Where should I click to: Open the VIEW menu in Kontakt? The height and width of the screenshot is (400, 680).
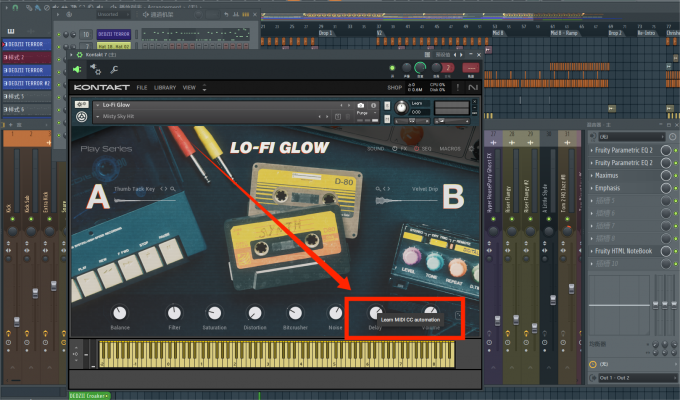(x=189, y=88)
